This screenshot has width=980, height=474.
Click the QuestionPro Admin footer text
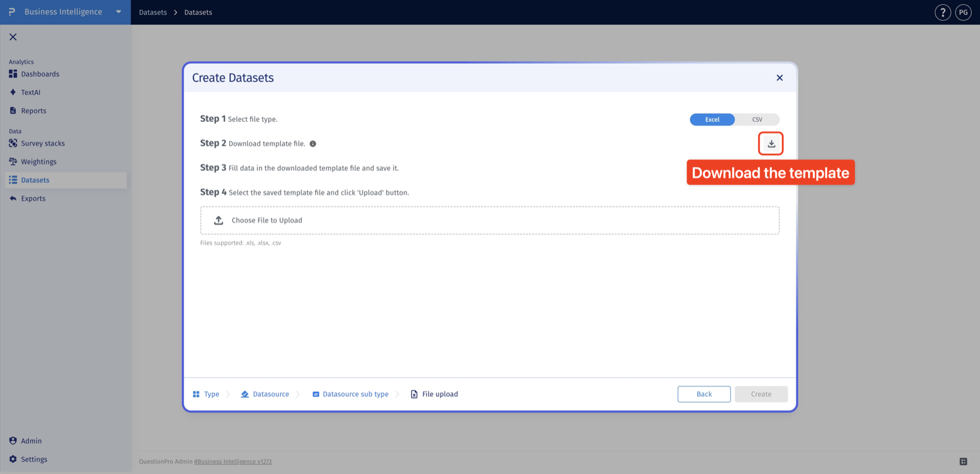(165, 462)
